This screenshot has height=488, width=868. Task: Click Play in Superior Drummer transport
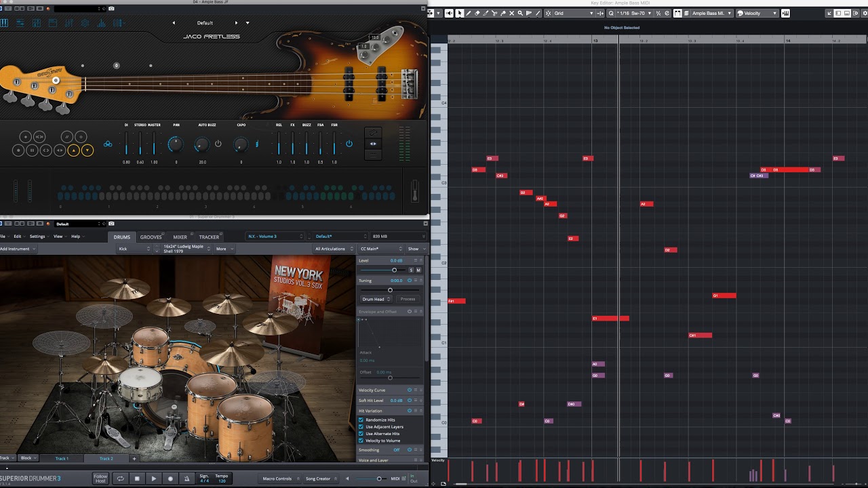point(153,479)
